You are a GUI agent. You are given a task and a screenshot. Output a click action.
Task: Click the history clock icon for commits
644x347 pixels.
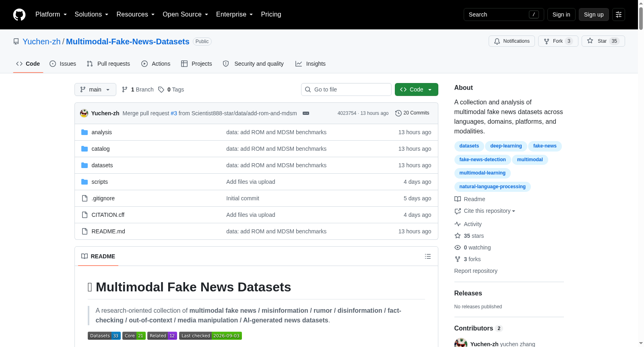coord(398,113)
